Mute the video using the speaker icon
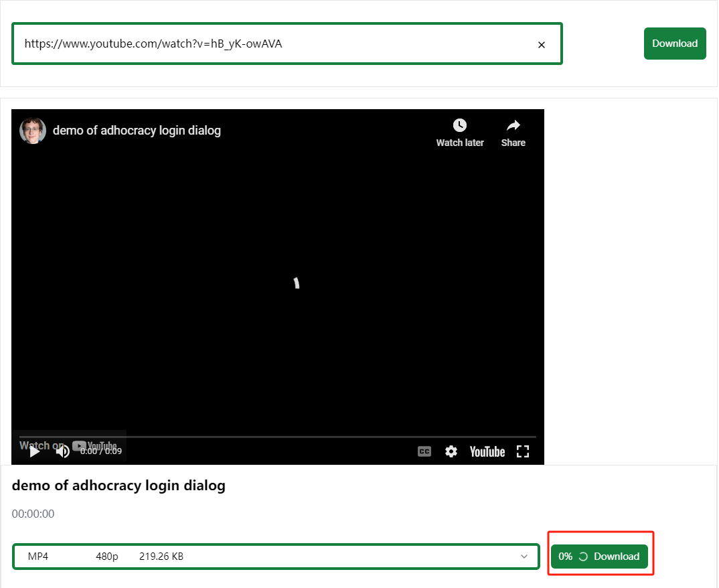The height and width of the screenshot is (588, 719). (63, 451)
